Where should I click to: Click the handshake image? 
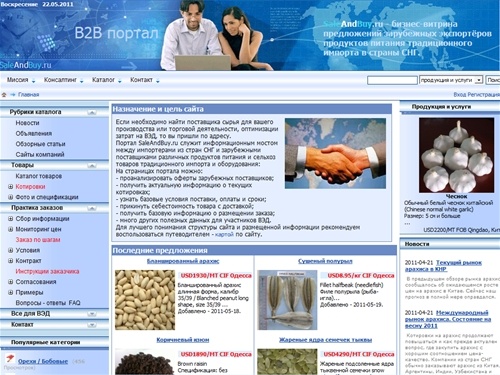click(335, 153)
